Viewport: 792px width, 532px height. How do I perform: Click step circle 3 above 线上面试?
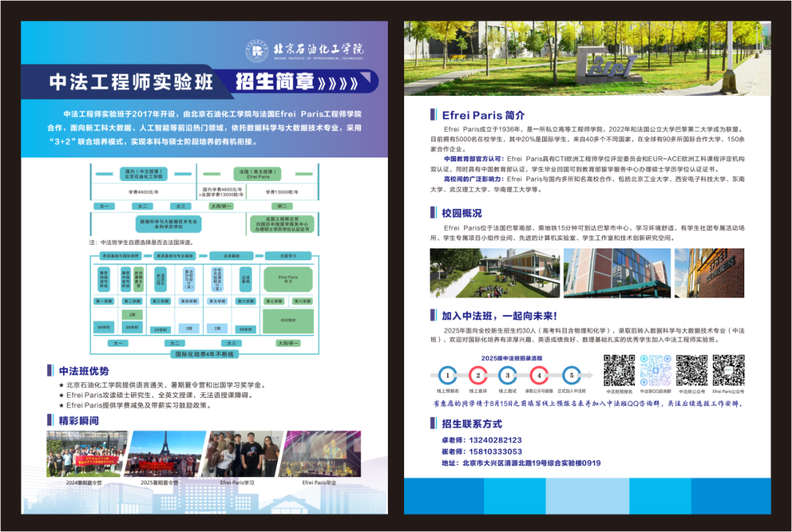507,375
